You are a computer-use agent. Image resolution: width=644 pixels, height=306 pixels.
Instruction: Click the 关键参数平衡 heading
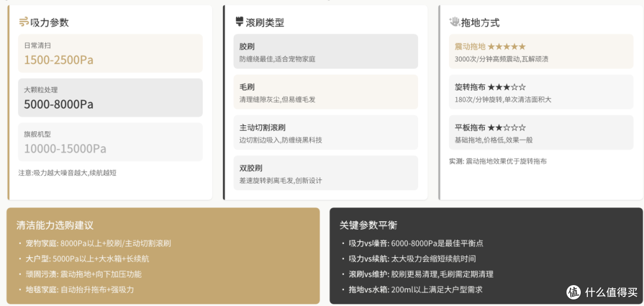point(369,225)
